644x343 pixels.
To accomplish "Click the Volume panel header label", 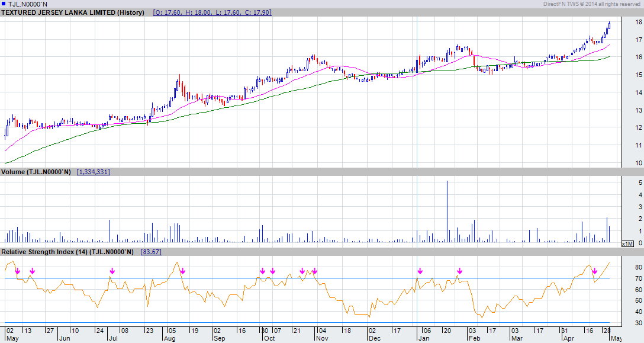I will click(37, 171).
